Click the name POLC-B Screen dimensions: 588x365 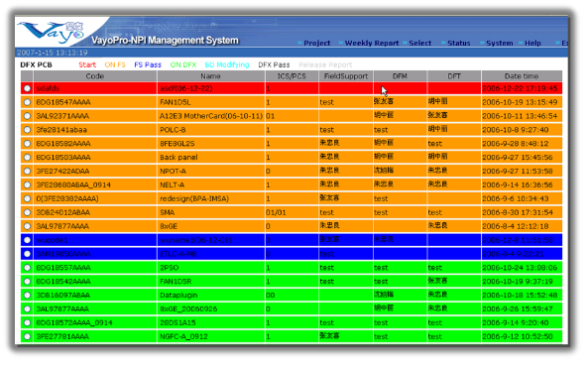tap(173, 130)
